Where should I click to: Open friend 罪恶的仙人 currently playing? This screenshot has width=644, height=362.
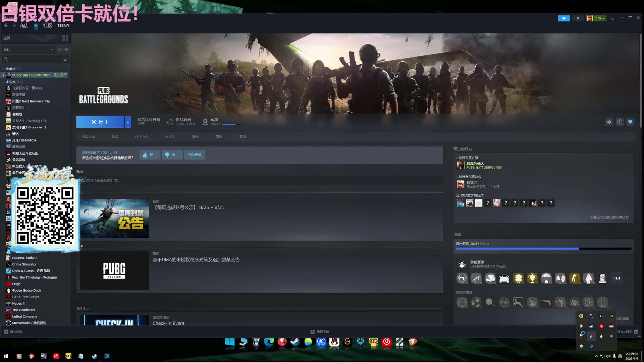coord(479,165)
